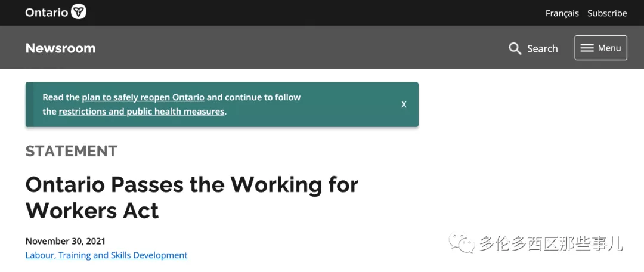Click the "Read the" text in the banner
Screen dimensions: 644x272
pos(61,97)
